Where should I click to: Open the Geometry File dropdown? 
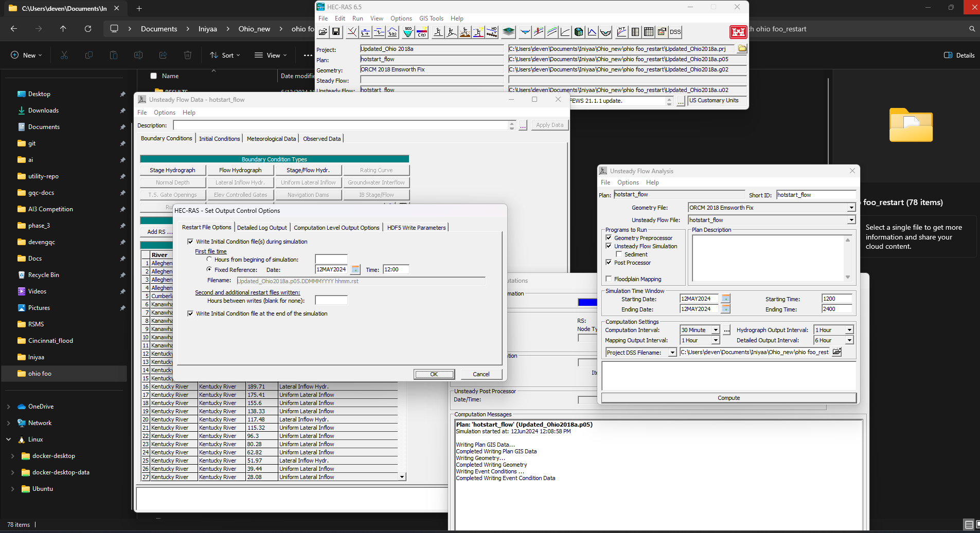click(851, 208)
